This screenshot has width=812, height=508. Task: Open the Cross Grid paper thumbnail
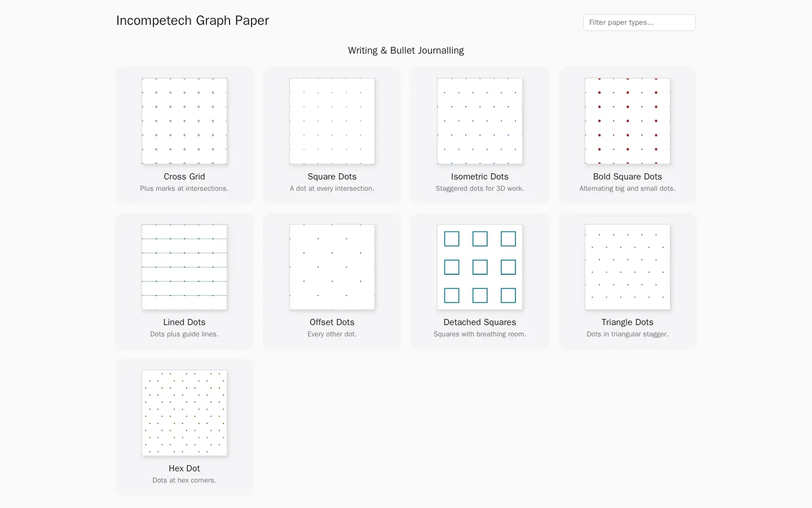[184, 121]
